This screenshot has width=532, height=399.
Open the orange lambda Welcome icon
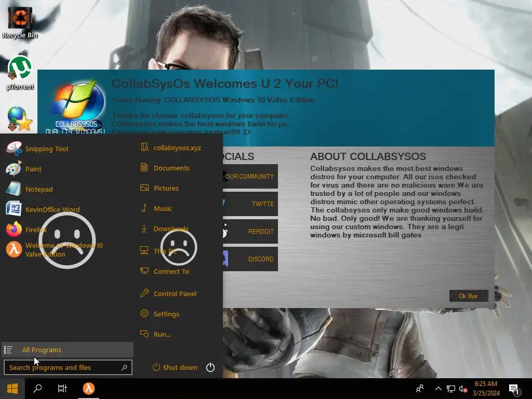coord(14,249)
